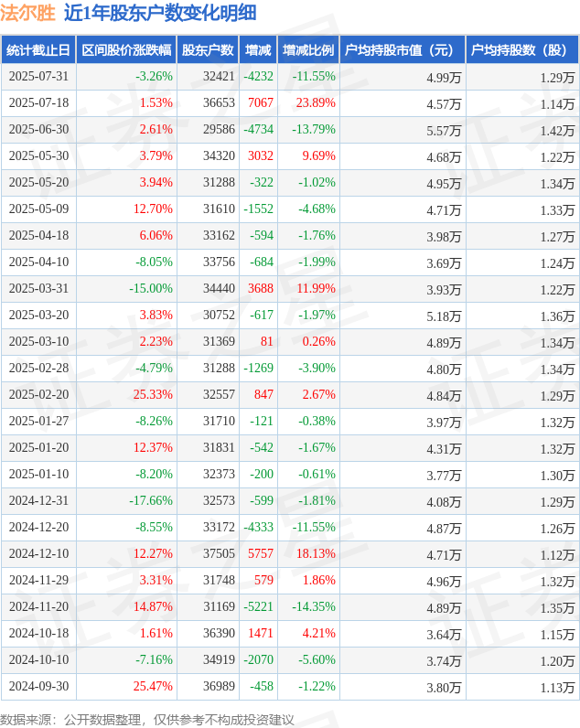580x728 pixels.
Task: Click the 25.33% price change value
Action: (153, 395)
